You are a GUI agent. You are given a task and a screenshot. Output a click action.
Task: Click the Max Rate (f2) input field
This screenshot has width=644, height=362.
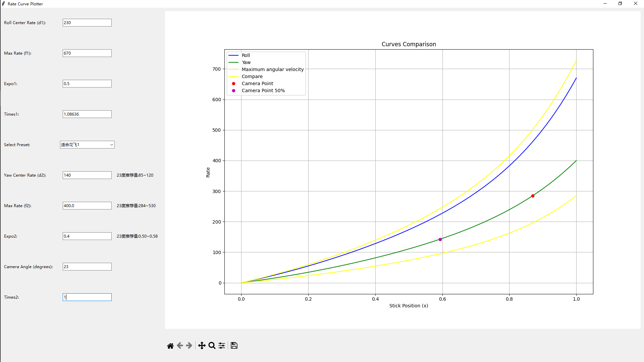point(87,206)
